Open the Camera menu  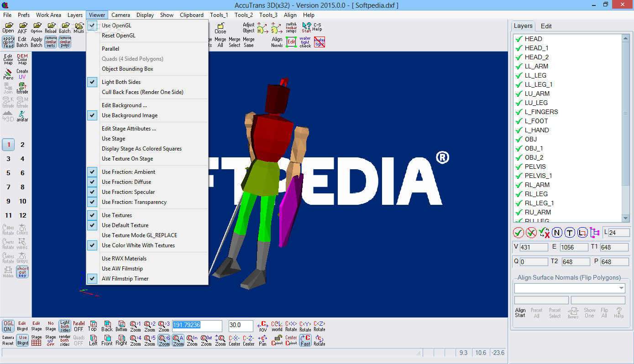pyautogui.click(x=121, y=15)
